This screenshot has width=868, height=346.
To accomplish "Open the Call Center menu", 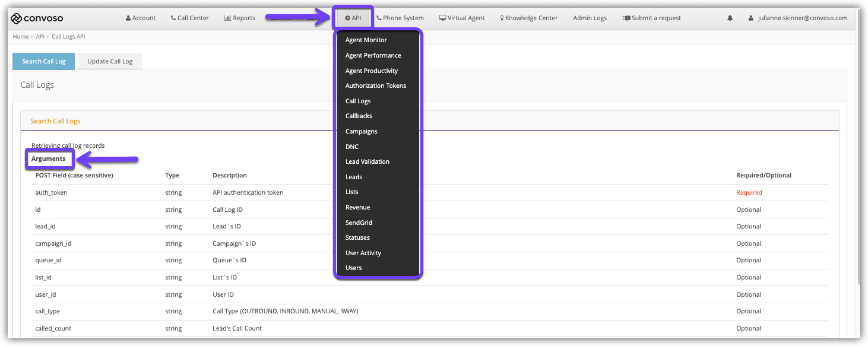I will pyautogui.click(x=189, y=18).
